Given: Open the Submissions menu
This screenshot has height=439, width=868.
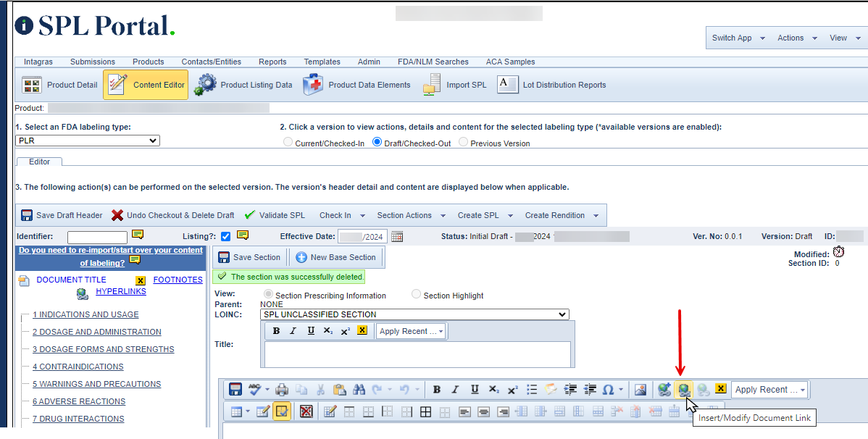Looking at the screenshot, I should 93,62.
